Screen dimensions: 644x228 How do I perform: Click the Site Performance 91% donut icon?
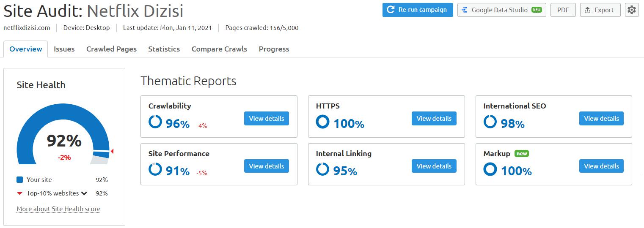(x=155, y=169)
